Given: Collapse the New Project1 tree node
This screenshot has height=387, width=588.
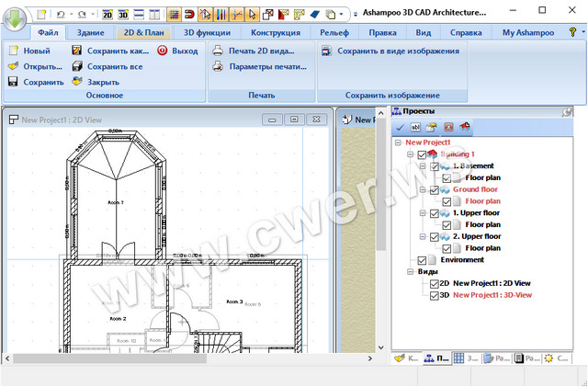Looking at the screenshot, I should 398,142.
